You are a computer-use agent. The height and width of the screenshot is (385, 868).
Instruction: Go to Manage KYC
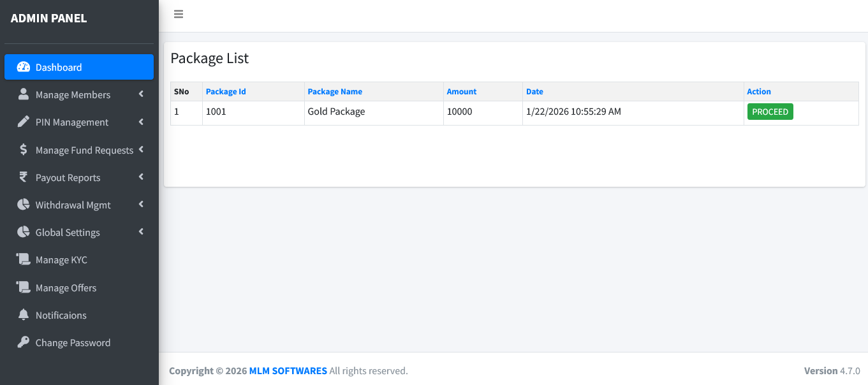(79, 259)
